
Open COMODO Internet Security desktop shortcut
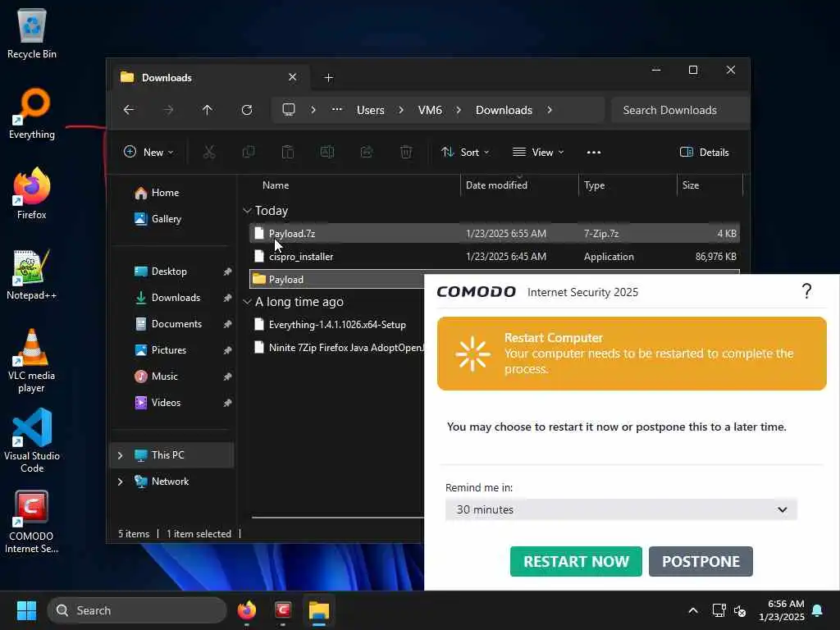[32, 521]
